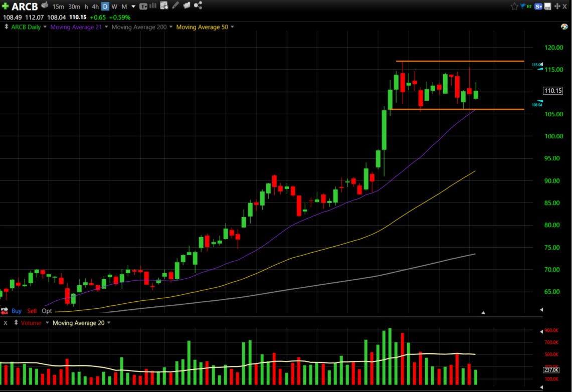Open the Moving Average 20 dropdown arrow
This screenshot has width=572, height=392.
(109, 323)
